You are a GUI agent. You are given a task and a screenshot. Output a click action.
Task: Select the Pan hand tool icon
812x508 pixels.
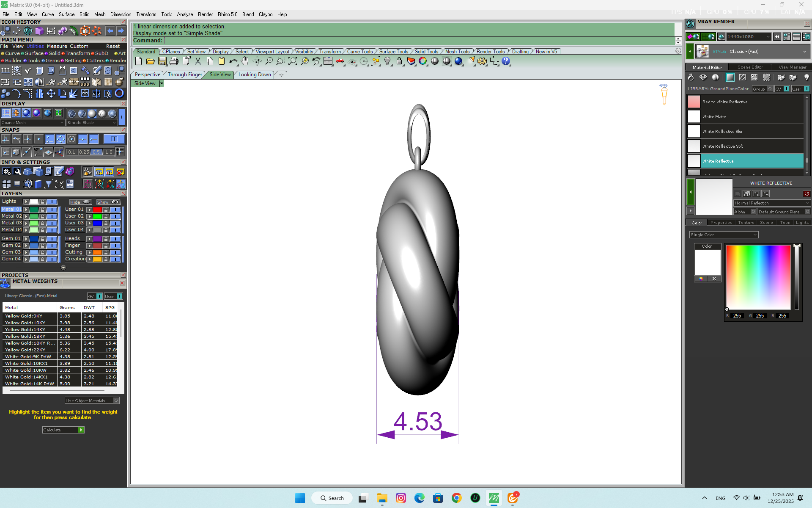[245, 61]
